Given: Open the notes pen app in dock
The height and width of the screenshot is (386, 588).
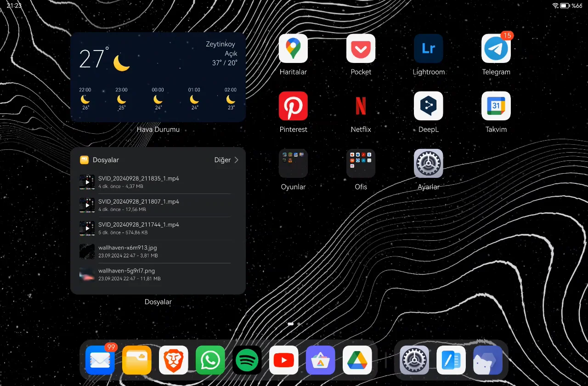Looking at the screenshot, I should point(451,360).
